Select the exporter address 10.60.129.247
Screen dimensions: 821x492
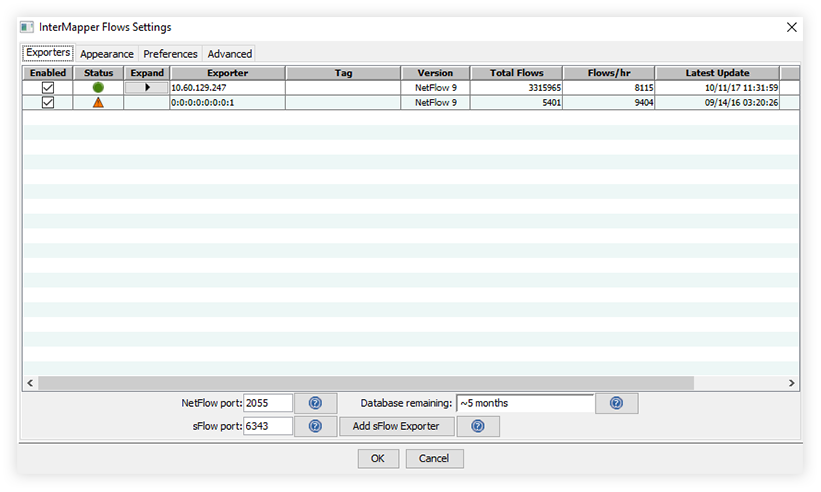pos(198,87)
